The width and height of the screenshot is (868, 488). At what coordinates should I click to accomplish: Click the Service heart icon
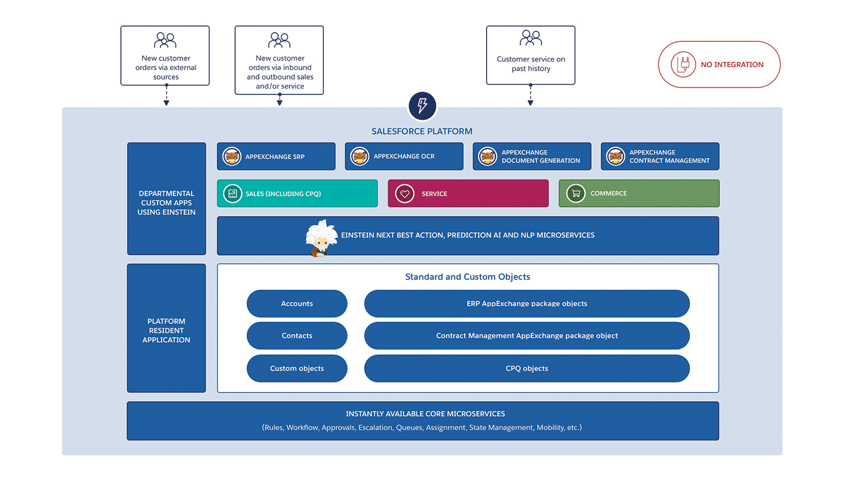coord(405,194)
